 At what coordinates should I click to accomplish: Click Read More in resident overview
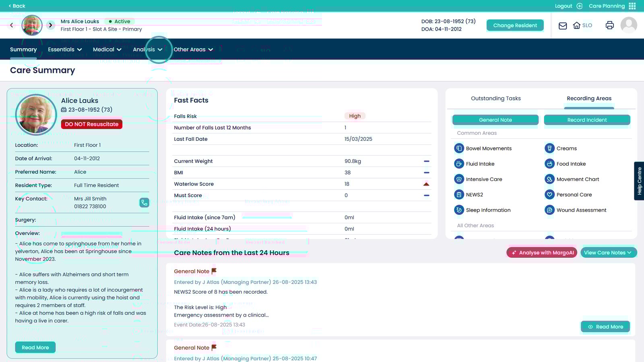(35, 348)
